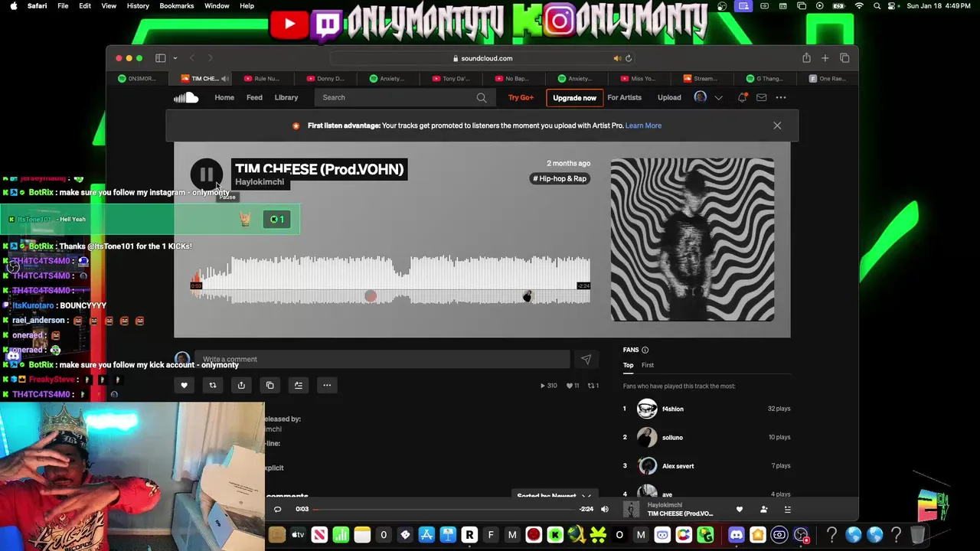Open the Next up queue in the player
This screenshot has width=980, height=551.
tap(787, 509)
